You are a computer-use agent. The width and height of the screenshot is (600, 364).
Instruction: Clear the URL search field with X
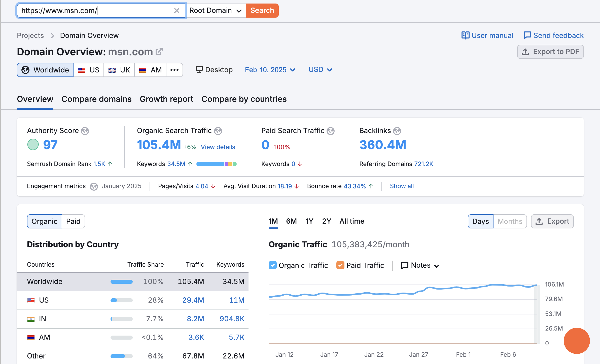(x=177, y=11)
